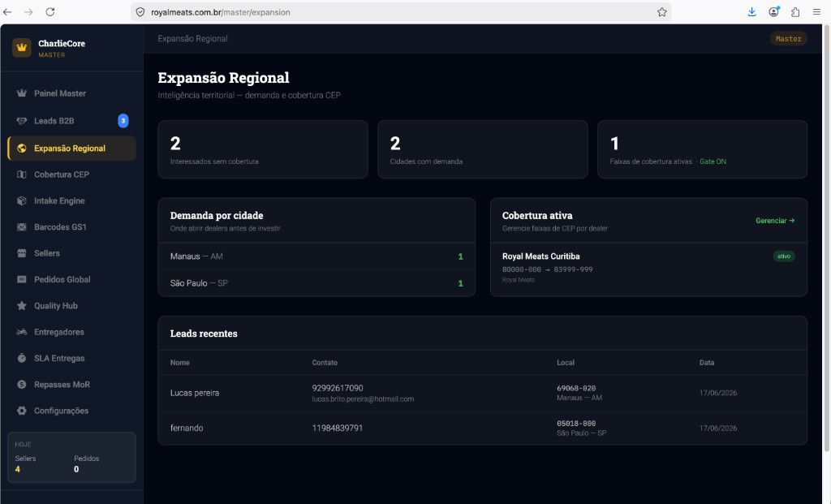Click the page vertical scrollbar
The height and width of the screenshot is (504, 831).
click(x=826, y=239)
